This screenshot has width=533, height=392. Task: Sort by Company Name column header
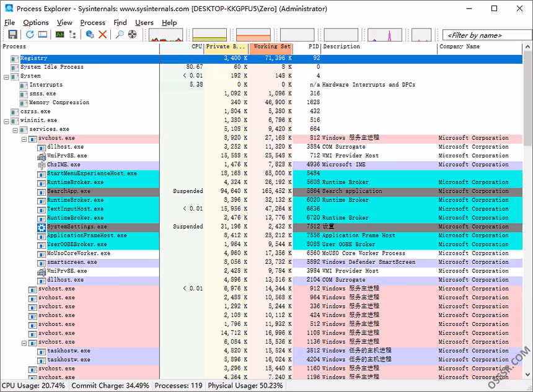(480, 48)
